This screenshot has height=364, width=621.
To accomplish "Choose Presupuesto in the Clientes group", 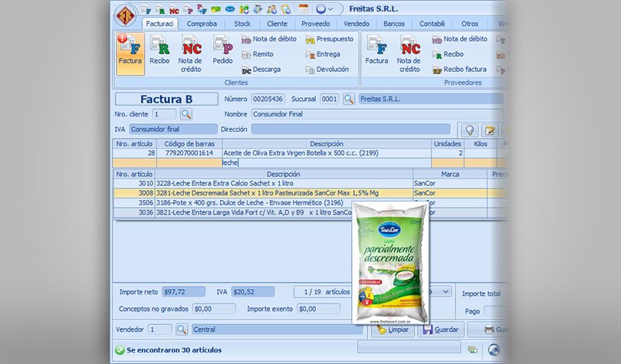I will (330, 39).
